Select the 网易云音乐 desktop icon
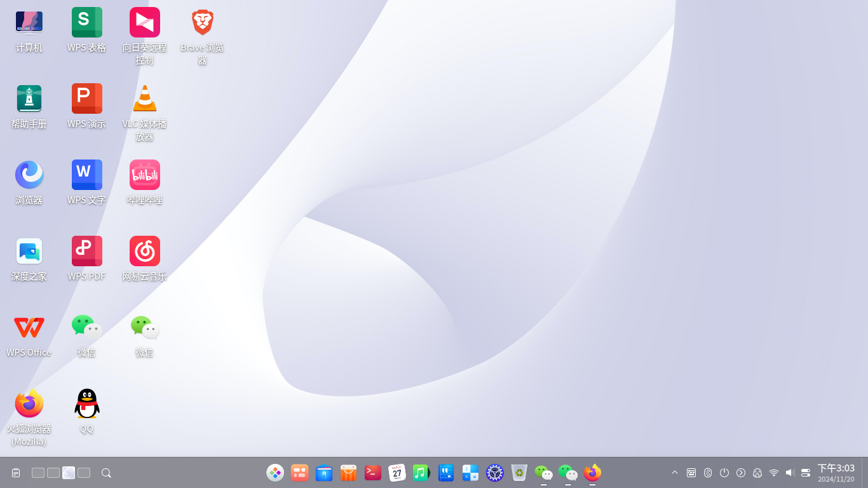The height and width of the screenshot is (488, 868). point(145,251)
